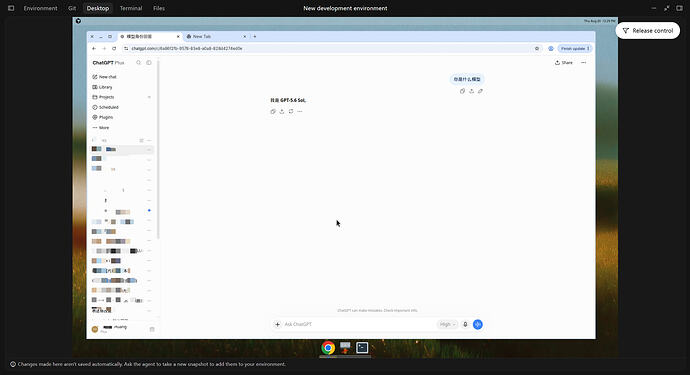Start voice mode with blue button
Viewport: 690px width, 375px height.
point(477,324)
